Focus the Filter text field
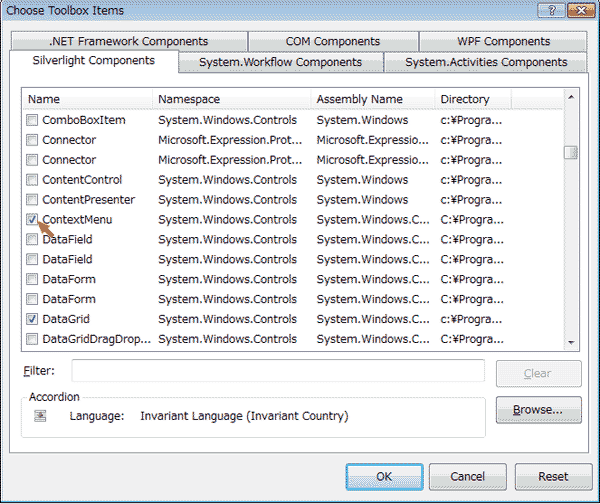600x504 pixels. click(278, 370)
